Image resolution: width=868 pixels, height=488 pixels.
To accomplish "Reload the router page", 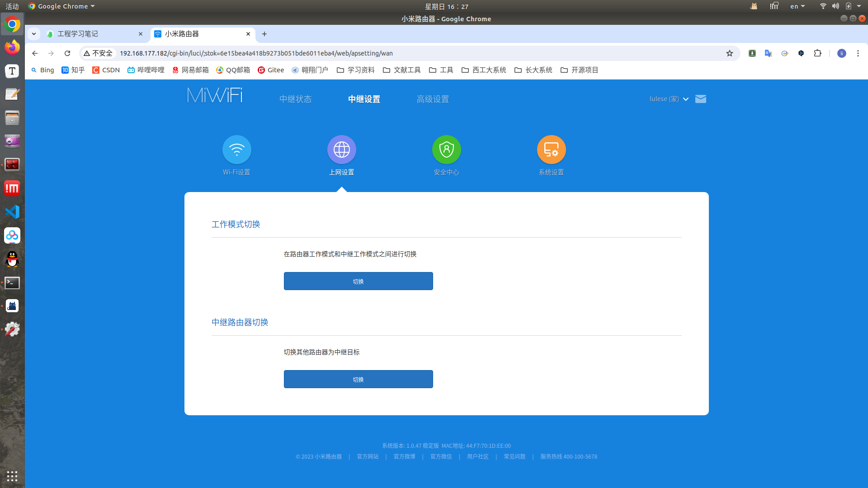I will pyautogui.click(x=67, y=53).
